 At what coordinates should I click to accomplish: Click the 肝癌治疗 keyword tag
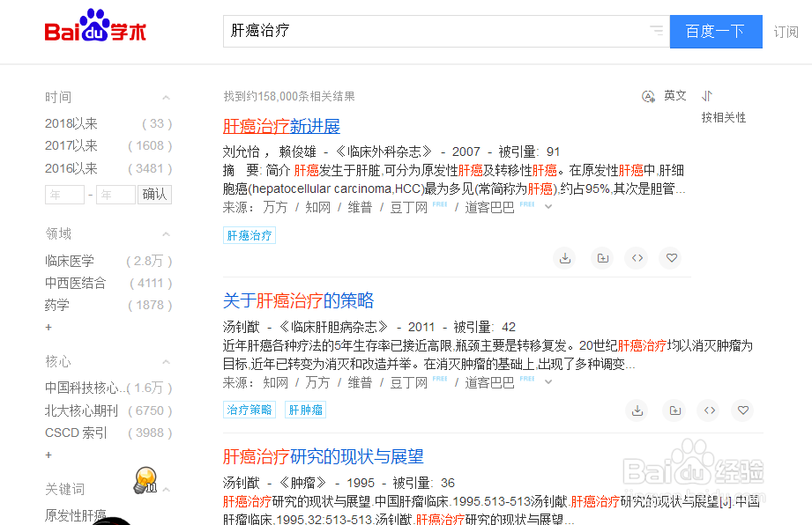tap(250, 235)
